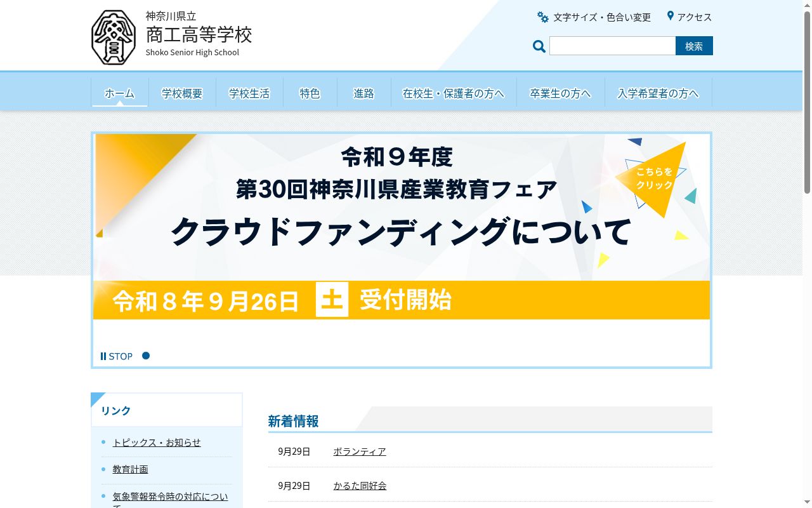Open the かるた同好会 news item
The width and height of the screenshot is (812, 508).
pyautogui.click(x=360, y=486)
